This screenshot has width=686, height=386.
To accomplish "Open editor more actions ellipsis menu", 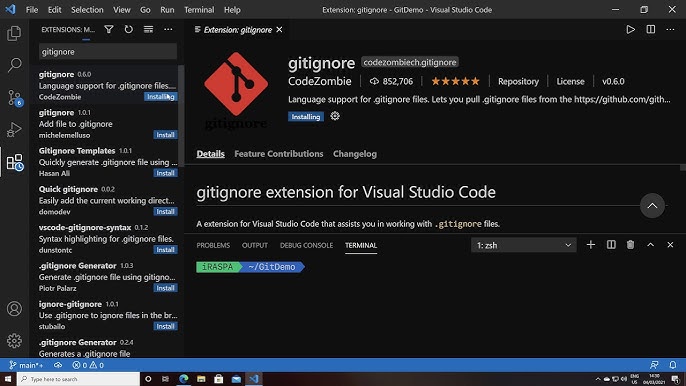I will [670, 29].
